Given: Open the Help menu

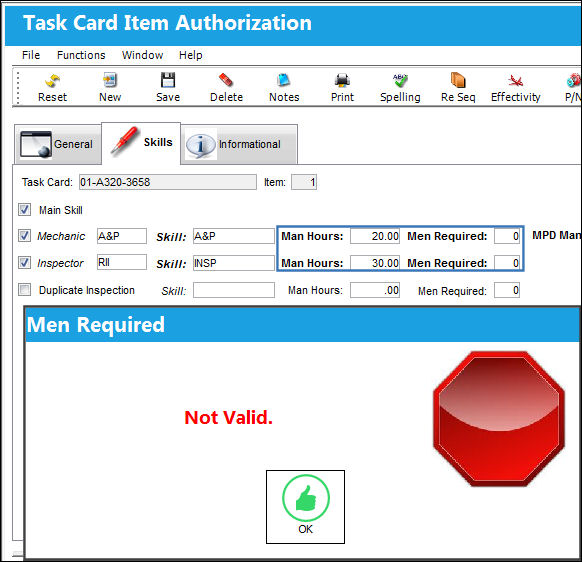Looking at the screenshot, I should (190, 55).
